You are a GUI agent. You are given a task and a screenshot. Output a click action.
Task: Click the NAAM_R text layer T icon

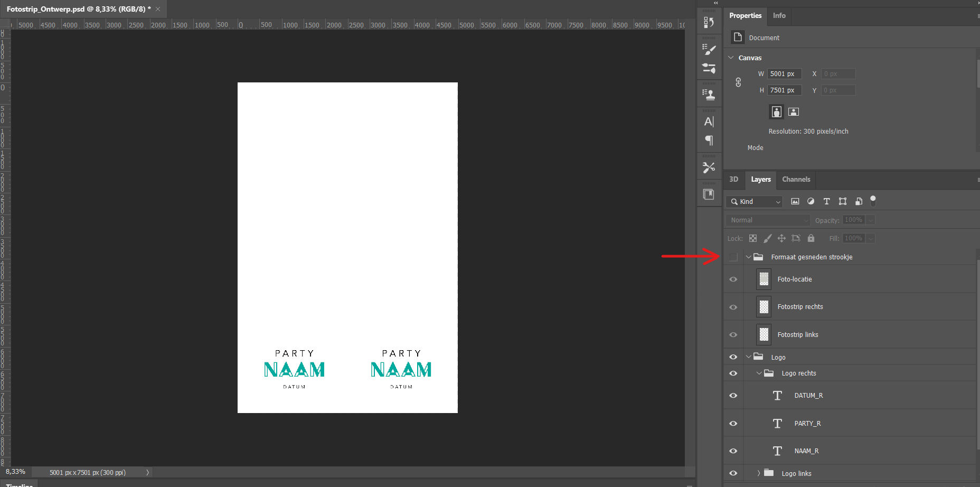point(777,451)
